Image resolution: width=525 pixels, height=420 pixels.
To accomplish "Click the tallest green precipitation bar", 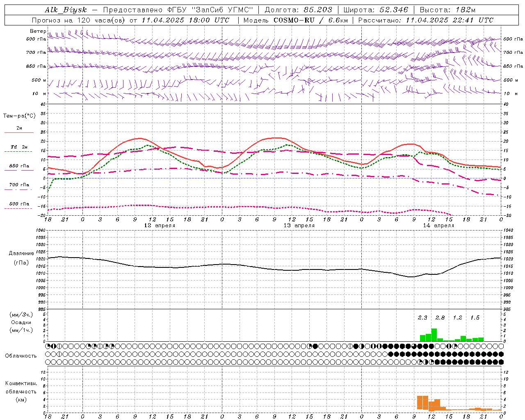I will click(x=434, y=335).
